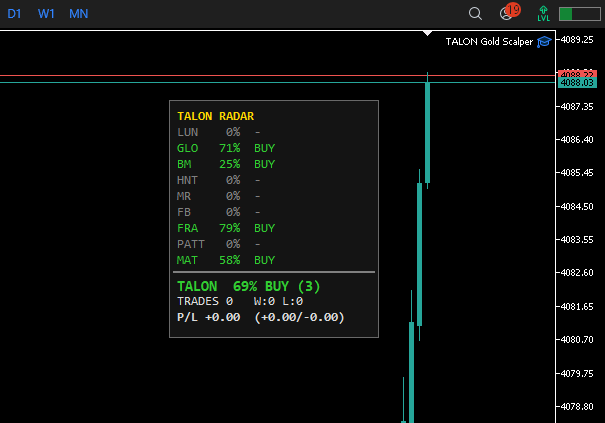Click the TALON RADAR panel title
This screenshot has height=423, width=605.
coord(215,116)
